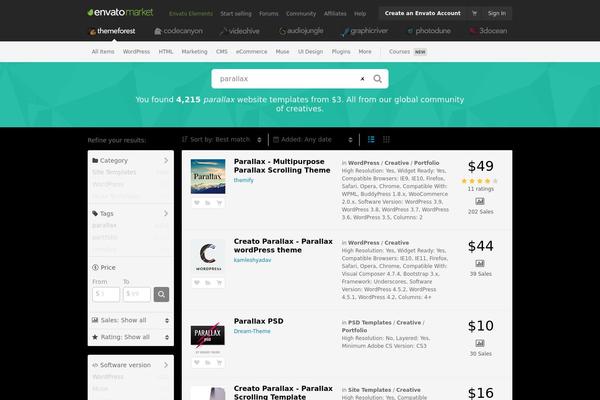Screen dimensions: 600x400
Task: Open the Rating Show all dropdown
Action: (130, 337)
